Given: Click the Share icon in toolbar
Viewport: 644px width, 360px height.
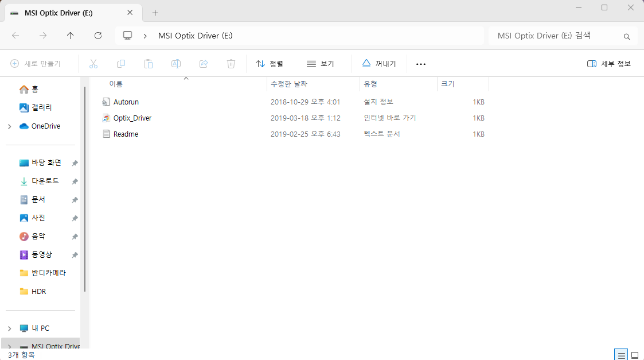Looking at the screenshot, I should [x=204, y=64].
